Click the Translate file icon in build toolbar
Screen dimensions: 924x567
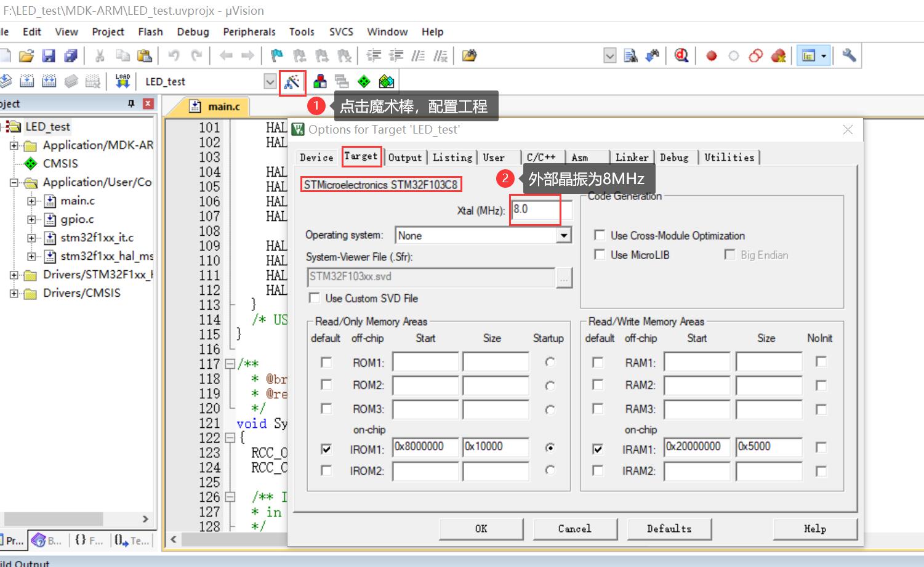click(5, 81)
